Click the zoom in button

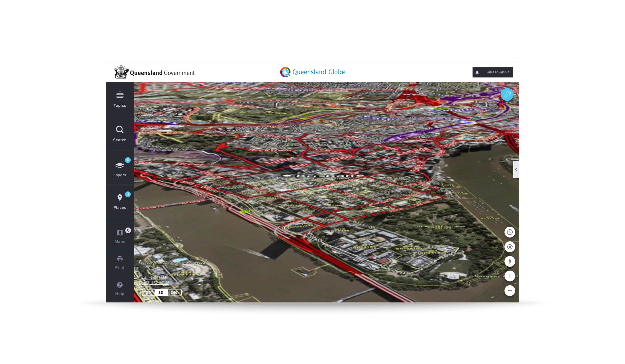click(x=510, y=276)
